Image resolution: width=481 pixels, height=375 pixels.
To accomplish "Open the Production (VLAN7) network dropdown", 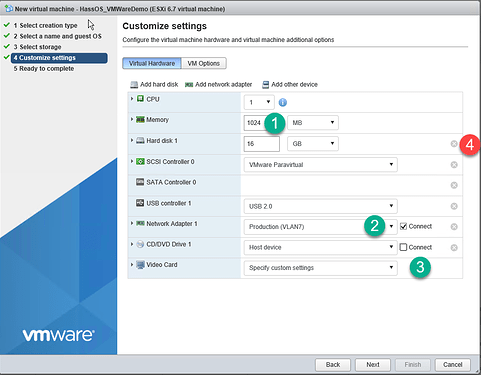I will [320, 227].
